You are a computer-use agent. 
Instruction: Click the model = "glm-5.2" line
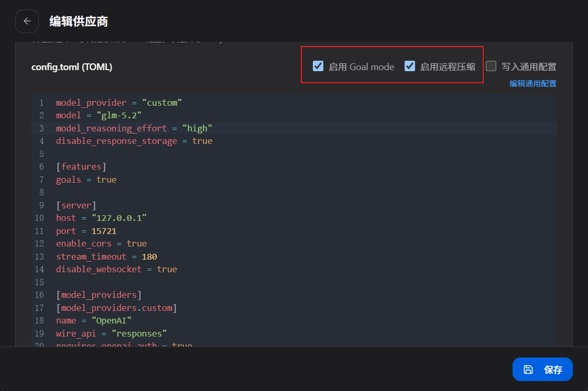[99, 115]
